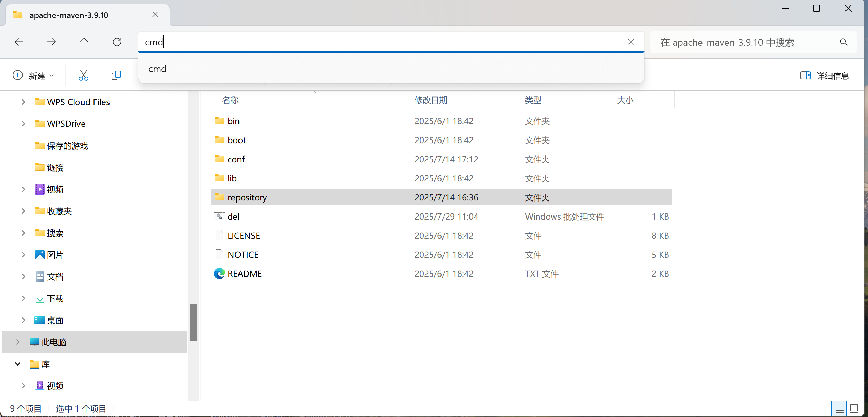Screen dimensions: 868x417
Task: Go up one folder level
Action: [x=84, y=42]
